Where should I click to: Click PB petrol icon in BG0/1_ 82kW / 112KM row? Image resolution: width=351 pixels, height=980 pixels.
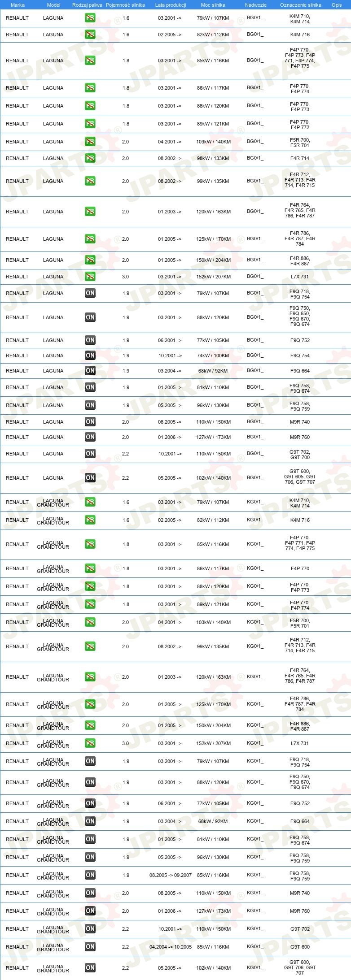click(x=90, y=35)
